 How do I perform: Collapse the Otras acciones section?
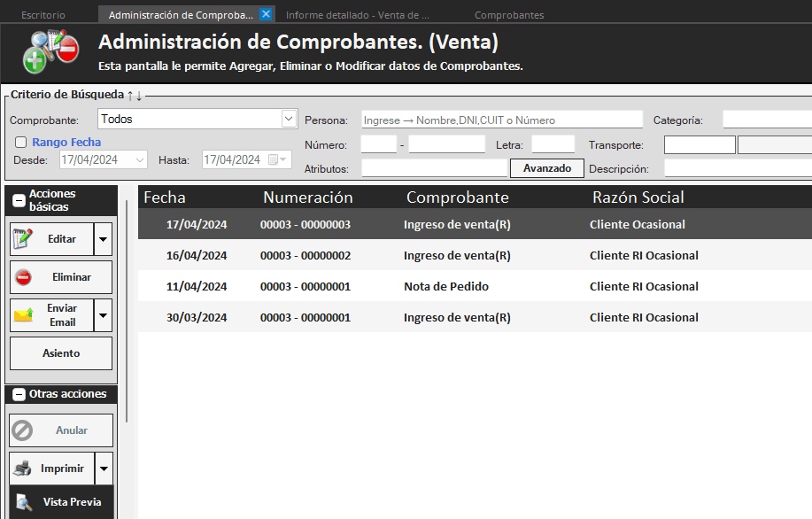(x=19, y=394)
